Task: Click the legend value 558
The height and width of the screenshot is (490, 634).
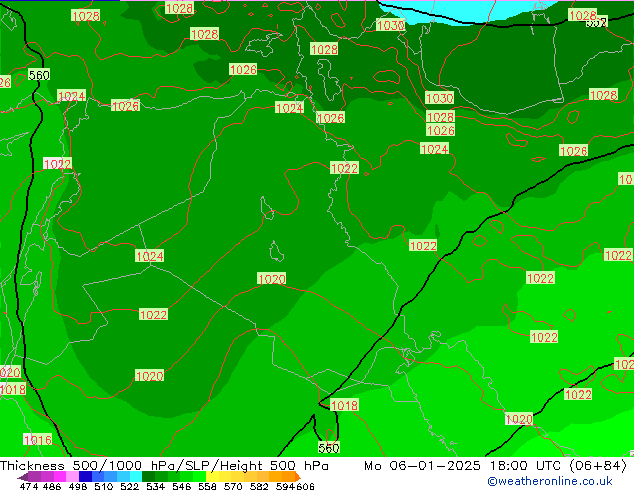Action: click(x=207, y=486)
